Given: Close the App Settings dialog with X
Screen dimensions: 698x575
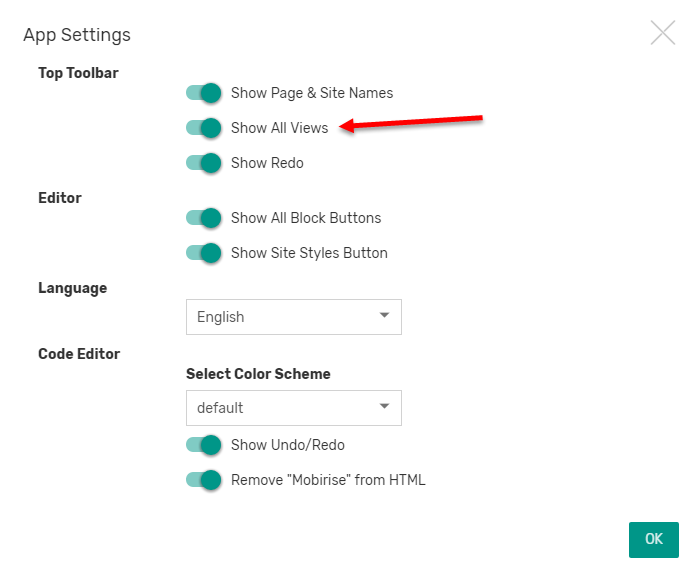Looking at the screenshot, I should point(662,32).
